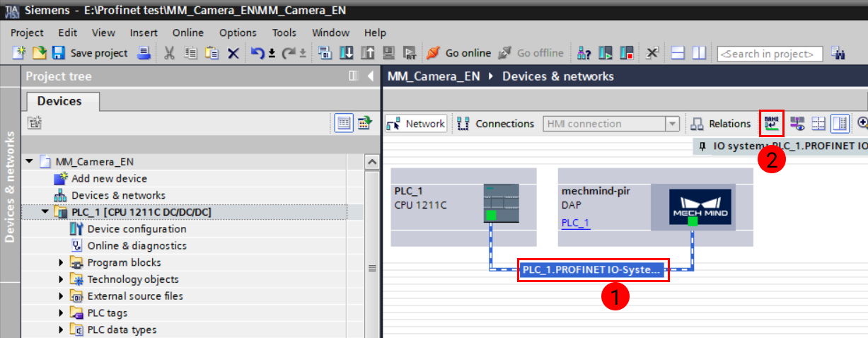Open the Help menu
868x338 pixels.
pyautogui.click(x=375, y=33)
